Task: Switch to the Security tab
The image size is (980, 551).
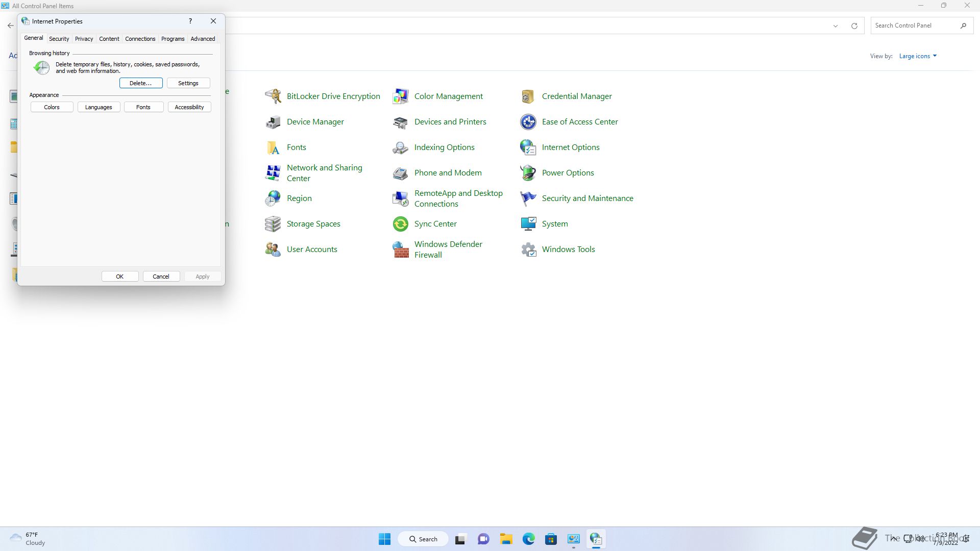Action: pos(59,39)
